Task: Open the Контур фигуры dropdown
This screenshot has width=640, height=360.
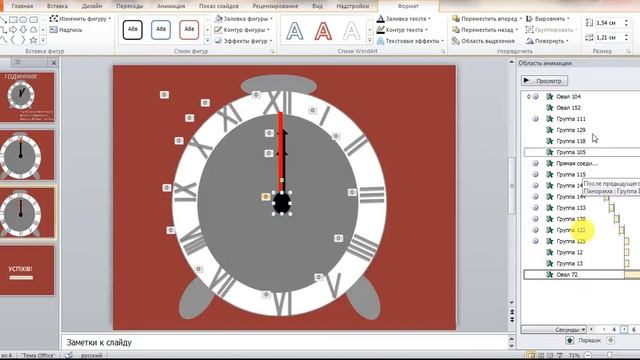Action: pos(242,30)
